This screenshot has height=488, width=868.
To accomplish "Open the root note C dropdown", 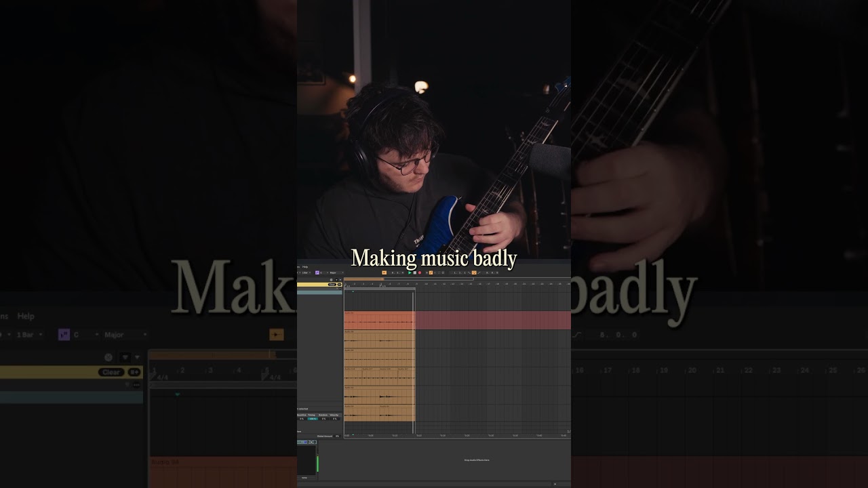I will tap(323, 272).
